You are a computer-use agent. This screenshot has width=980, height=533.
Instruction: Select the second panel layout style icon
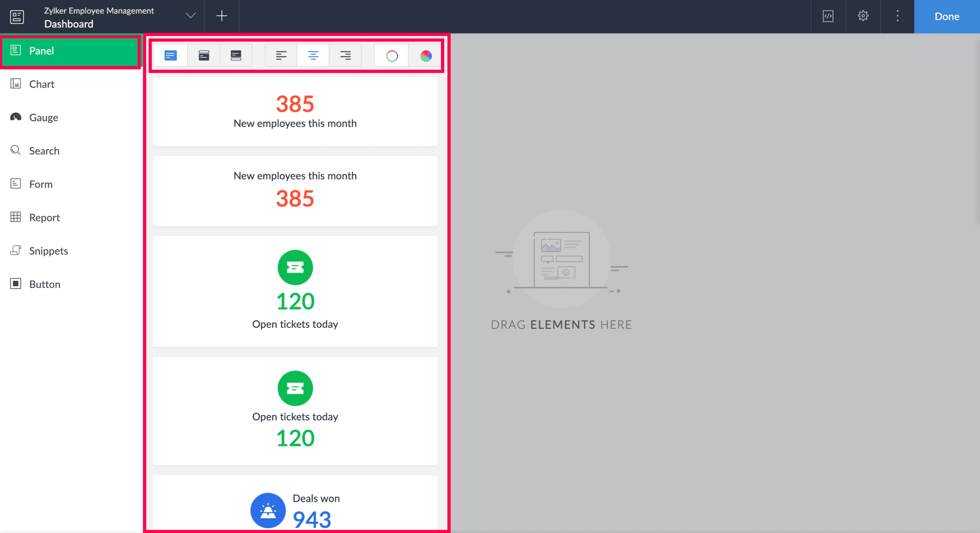click(204, 55)
